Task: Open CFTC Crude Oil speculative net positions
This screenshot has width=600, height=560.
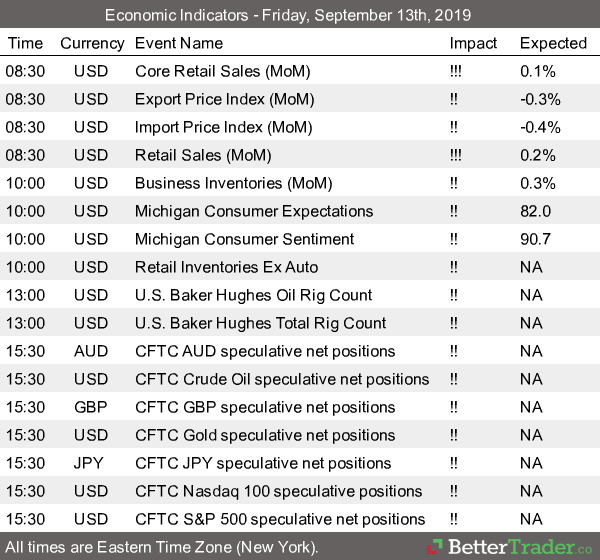Action: click(x=281, y=379)
